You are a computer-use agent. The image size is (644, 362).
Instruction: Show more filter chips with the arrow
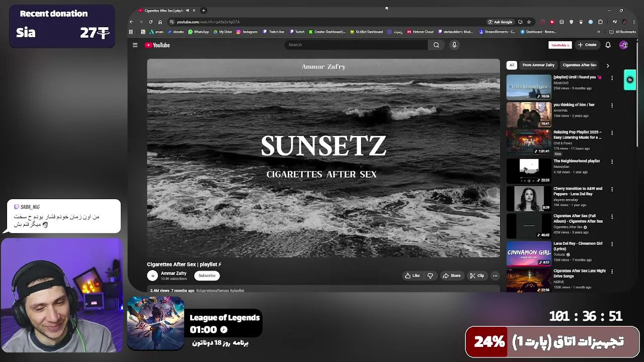pos(607,65)
